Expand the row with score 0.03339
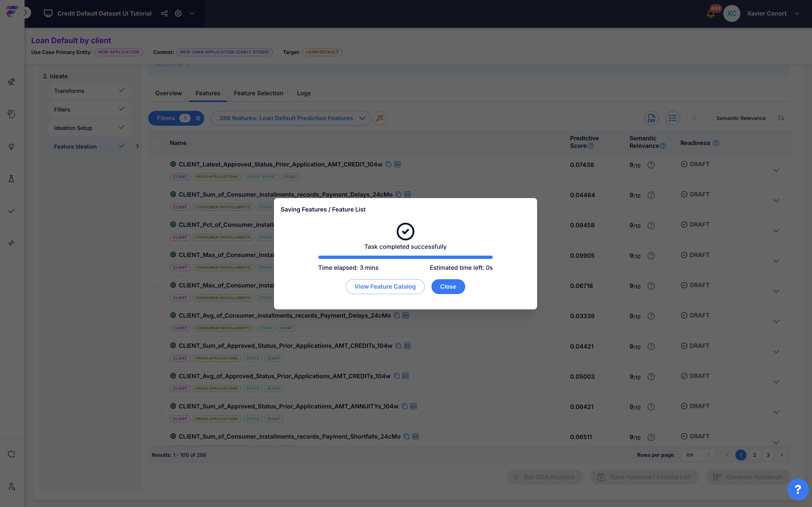The image size is (812, 507). [x=776, y=322]
